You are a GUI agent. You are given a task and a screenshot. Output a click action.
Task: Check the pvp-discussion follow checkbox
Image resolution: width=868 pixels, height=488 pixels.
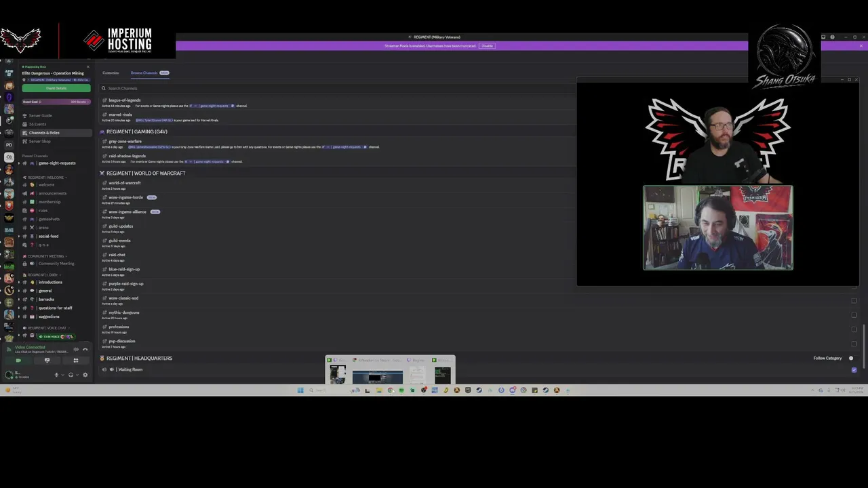point(854,344)
